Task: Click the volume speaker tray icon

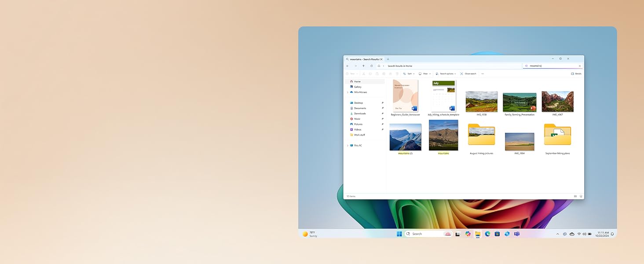Action: (x=585, y=234)
